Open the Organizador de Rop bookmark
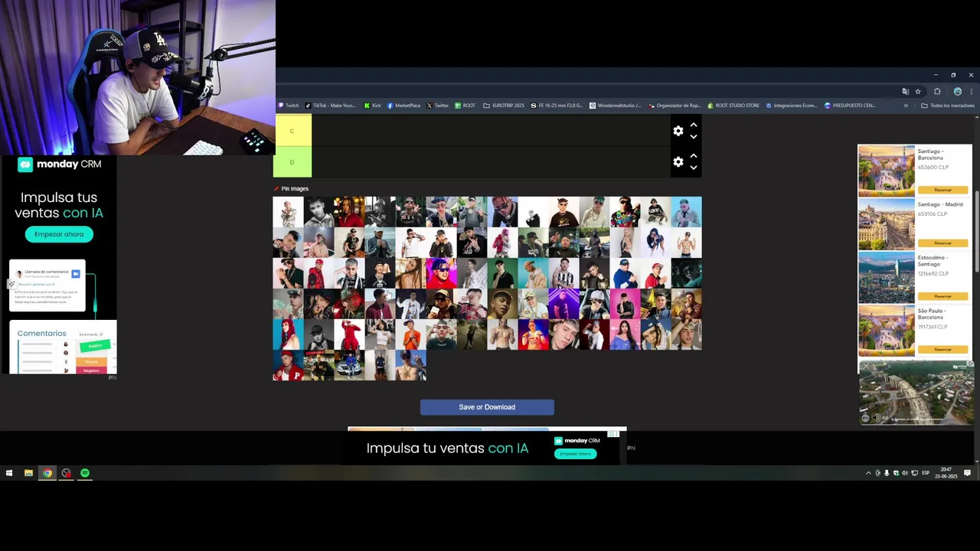This screenshot has height=551, width=980. (x=675, y=106)
